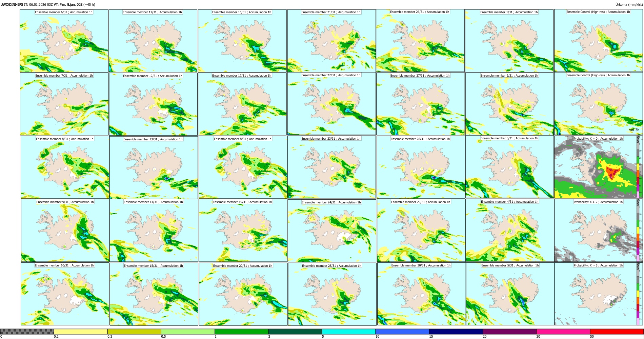Select the Ensemble member 17/31 panel
644x339 pixels.
[x=242, y=104]
